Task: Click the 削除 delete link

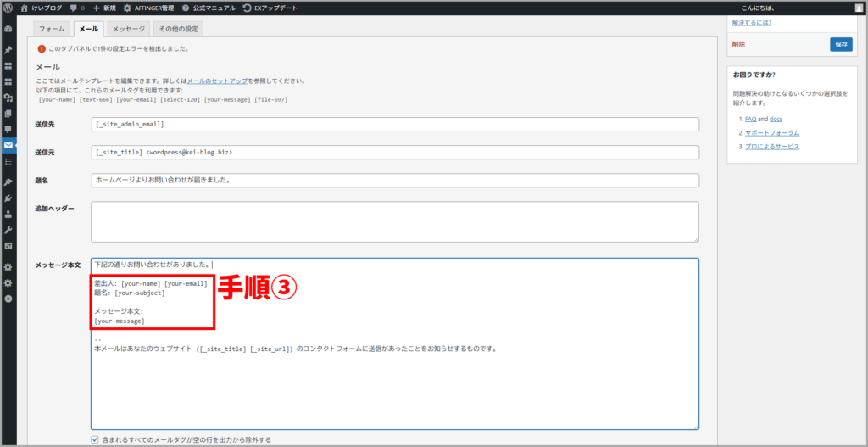Action: click(739, 44)
